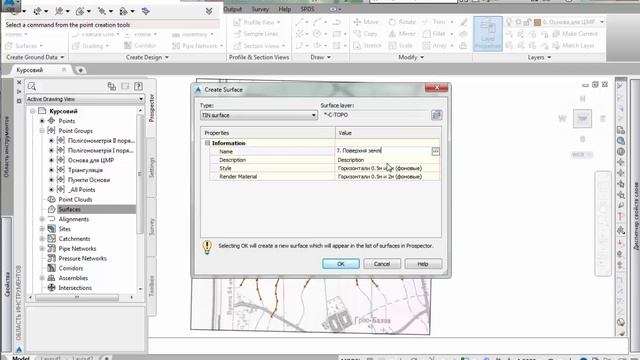This screenshot has height=360, width=640.
Task: Close the Create Surface dialog
Action: coord(436,88)
